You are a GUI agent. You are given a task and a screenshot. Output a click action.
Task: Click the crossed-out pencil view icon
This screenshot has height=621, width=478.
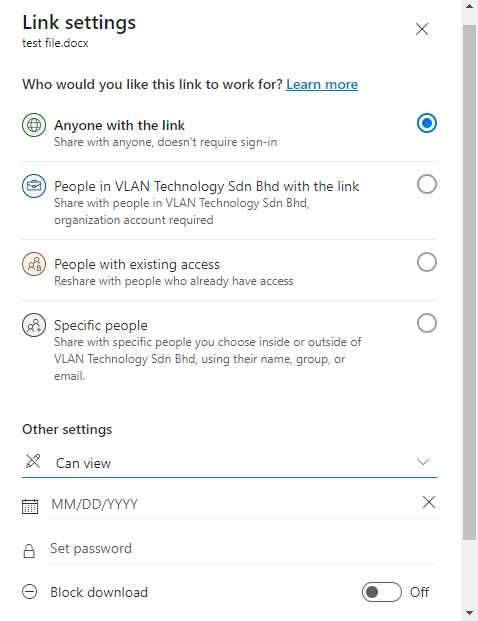click(x=33, y=461)
